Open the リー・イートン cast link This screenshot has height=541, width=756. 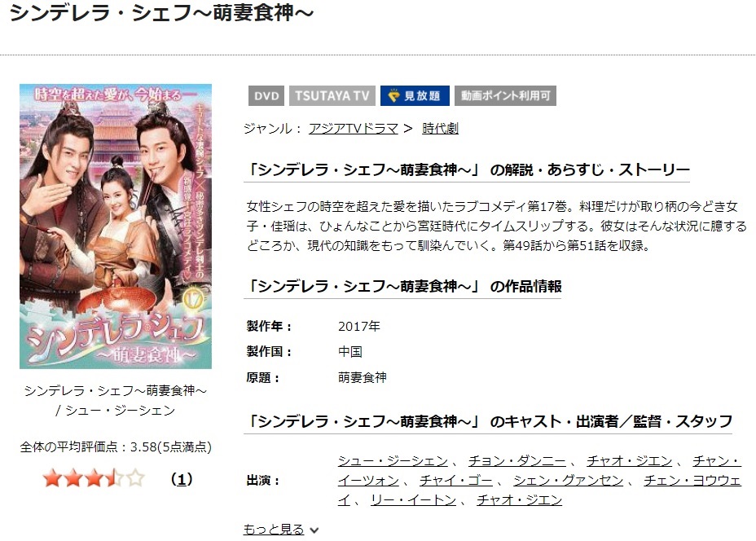click(413, 500)
